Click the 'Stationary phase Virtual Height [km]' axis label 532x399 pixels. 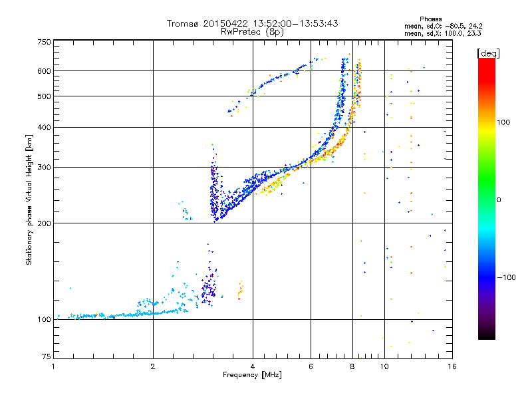click(x=29, y=199)
